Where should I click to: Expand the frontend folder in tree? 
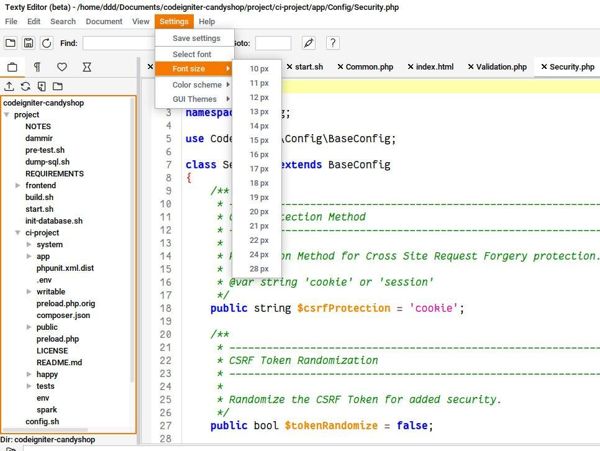tap(17, 185)
